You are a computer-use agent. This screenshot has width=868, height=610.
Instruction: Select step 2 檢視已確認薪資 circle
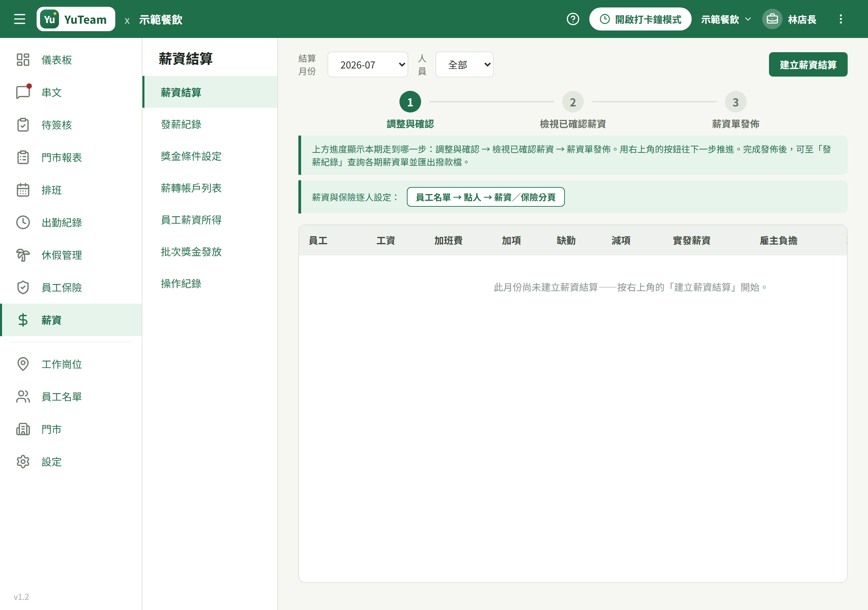pos(573,102)
